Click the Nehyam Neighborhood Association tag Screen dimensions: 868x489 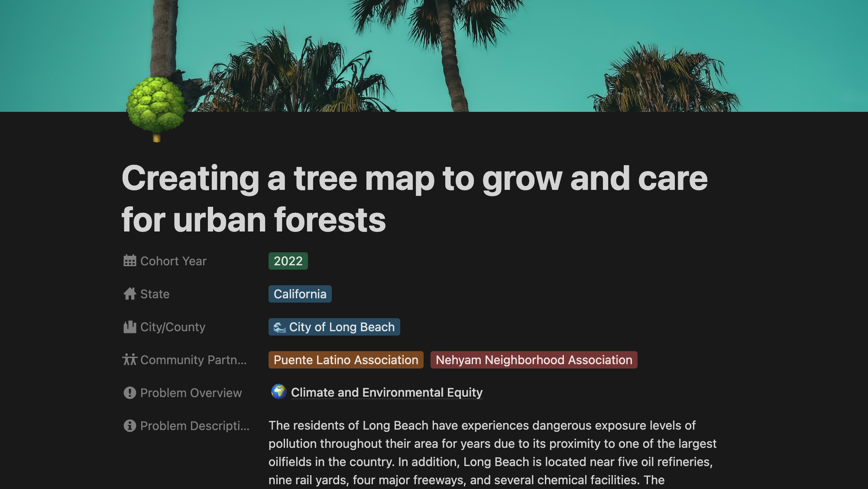533,359
